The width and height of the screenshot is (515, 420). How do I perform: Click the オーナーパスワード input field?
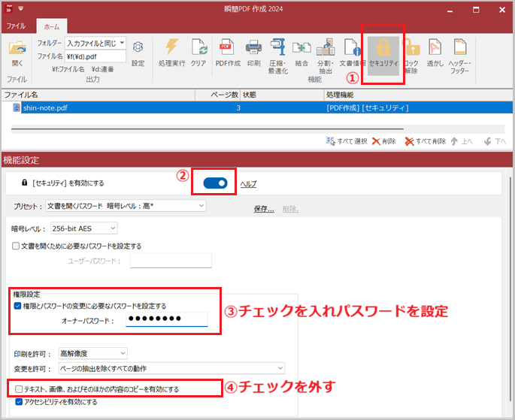click(x=167, y=319)
